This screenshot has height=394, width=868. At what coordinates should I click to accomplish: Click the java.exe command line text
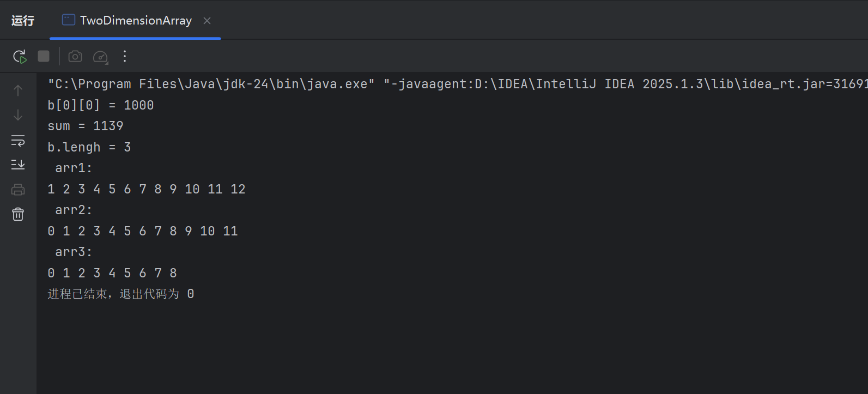pos(211,84)
